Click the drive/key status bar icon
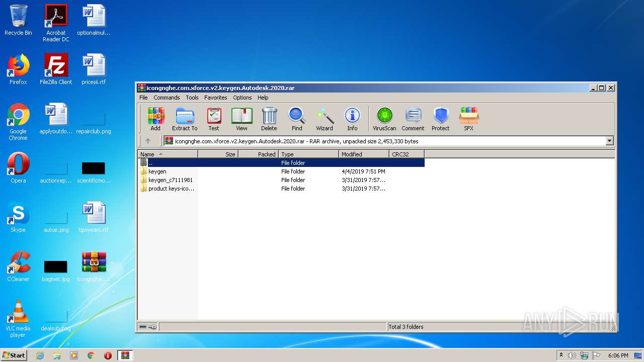Screen dimensions: 644x362 [x=148, y=327]
